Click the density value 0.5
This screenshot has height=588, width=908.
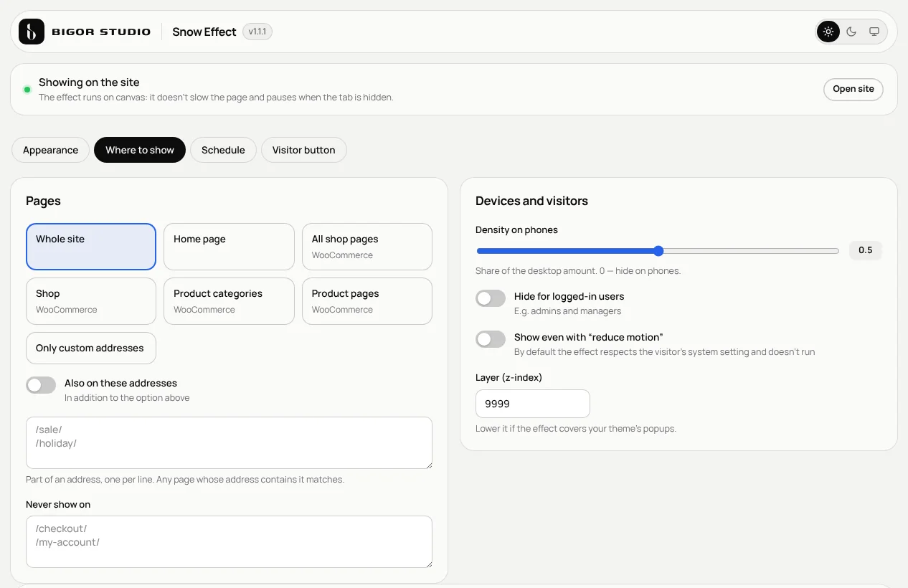[866, 250]
